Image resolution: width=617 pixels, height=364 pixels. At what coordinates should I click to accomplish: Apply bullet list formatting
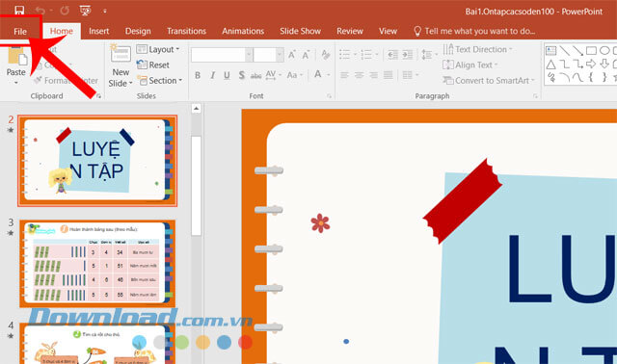(344, 55)
